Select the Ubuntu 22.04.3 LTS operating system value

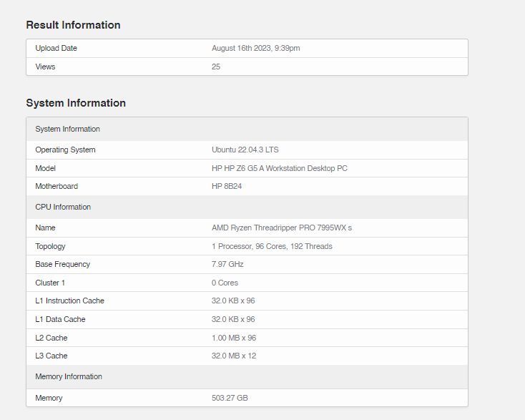[245, 150]
